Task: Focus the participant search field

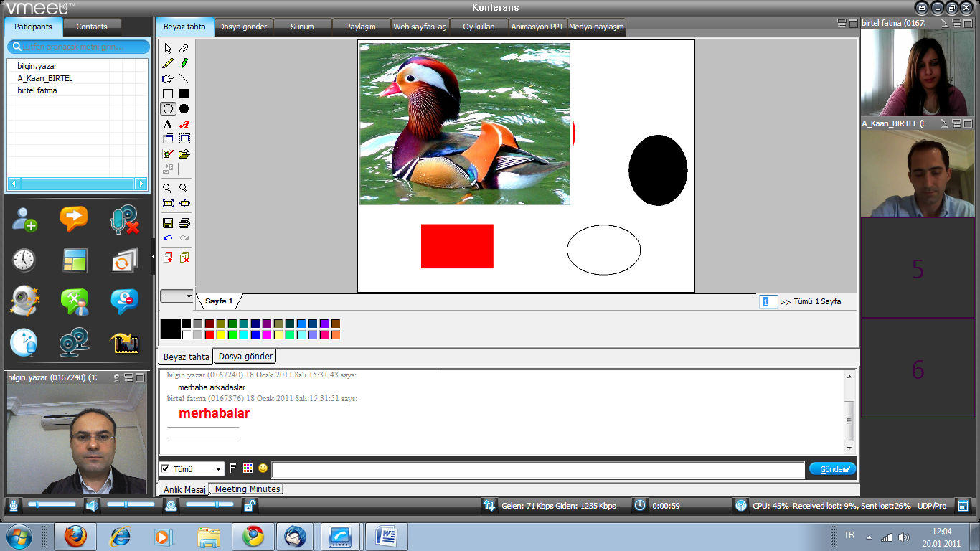Action: click(x=78, y=47)
